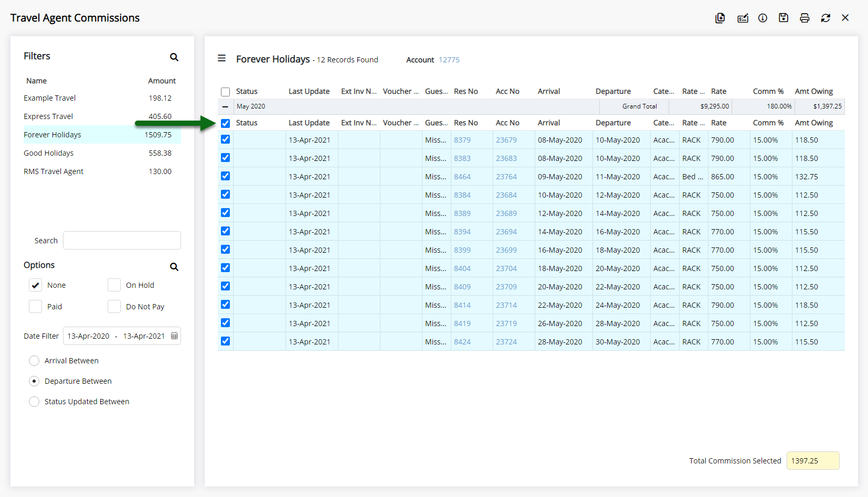The height and width of the screenshot is (497, 868).
Task: Refresh the commission list
Action: click(x=825, y=18)
